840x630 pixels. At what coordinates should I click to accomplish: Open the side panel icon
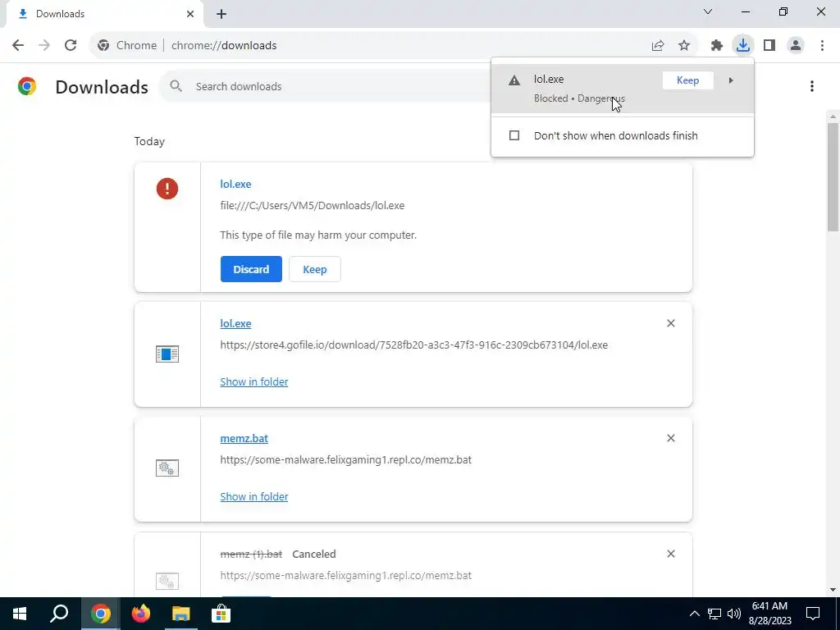(x=769, y=46)
